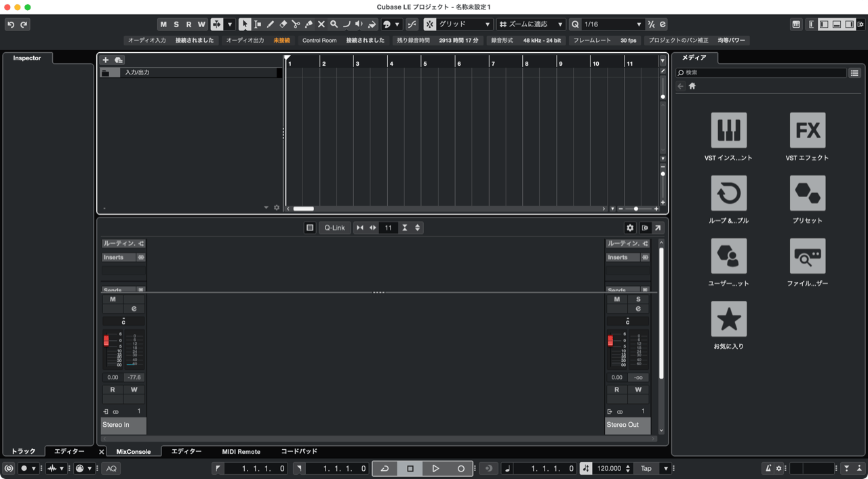Switch to the コードパッド tab
This screenshot has width=868, height=479.
pos(299,451)
